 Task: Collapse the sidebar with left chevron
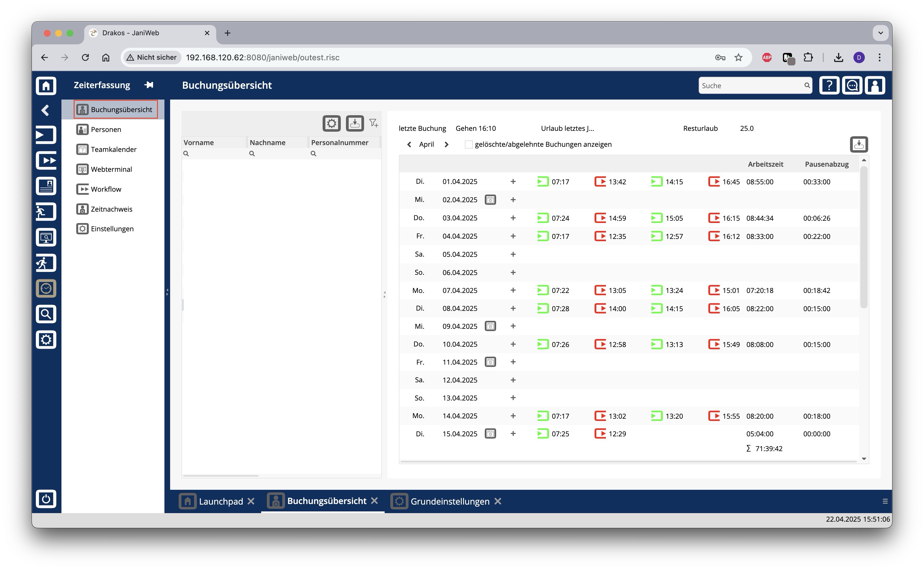coord(46,110)
